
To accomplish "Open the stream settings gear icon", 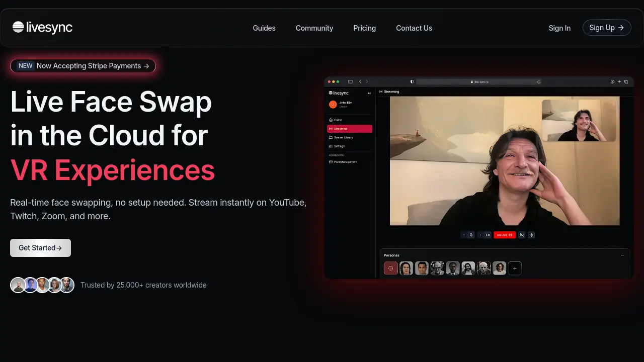I will (531, 235).
